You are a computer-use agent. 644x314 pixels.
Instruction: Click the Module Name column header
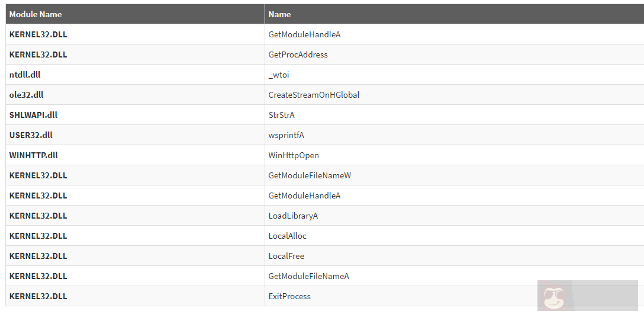pyautogui.click(x=36, y=14)
